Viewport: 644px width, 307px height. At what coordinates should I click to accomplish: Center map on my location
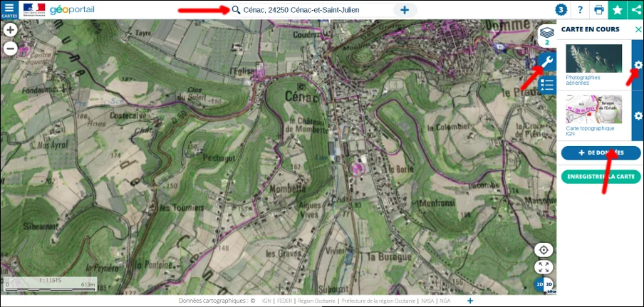(544, 250)
